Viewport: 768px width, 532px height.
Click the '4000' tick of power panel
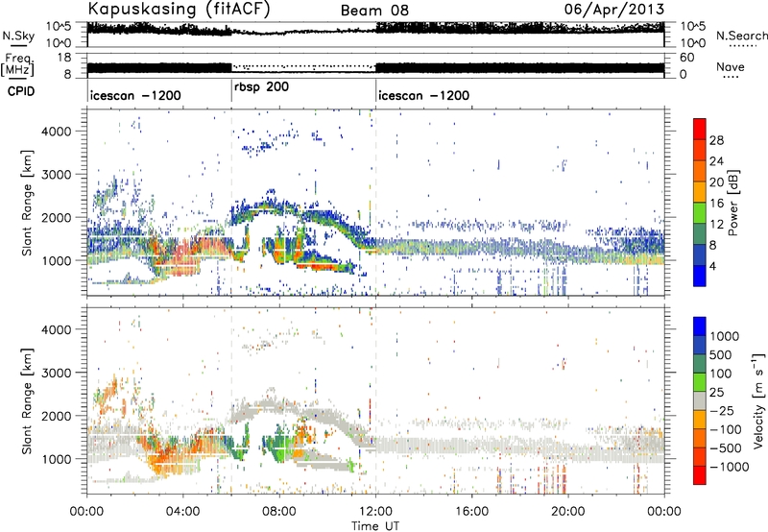coord(56,132)
